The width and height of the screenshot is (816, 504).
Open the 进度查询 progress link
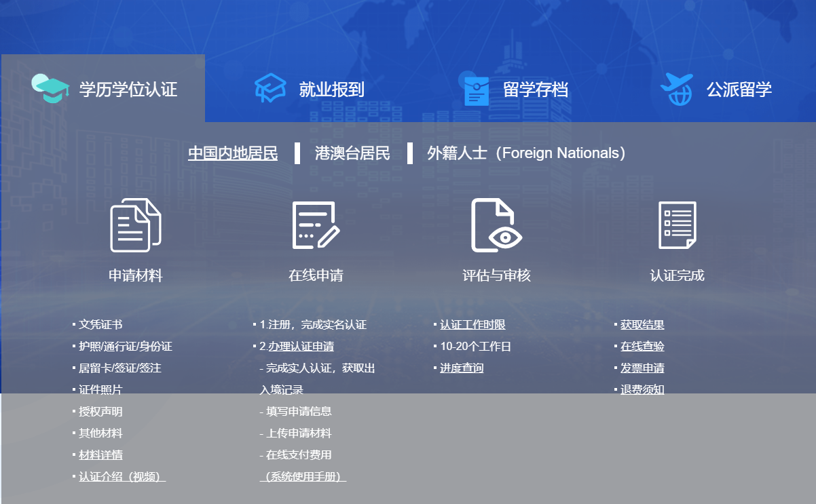(462, 368)
